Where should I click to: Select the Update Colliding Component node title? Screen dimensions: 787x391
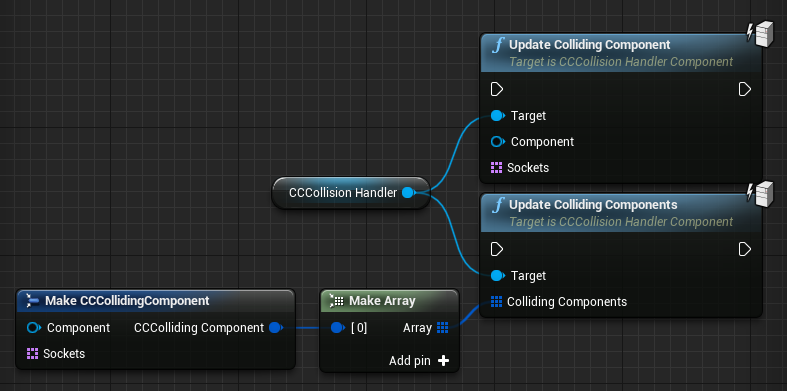pos(590,45)
